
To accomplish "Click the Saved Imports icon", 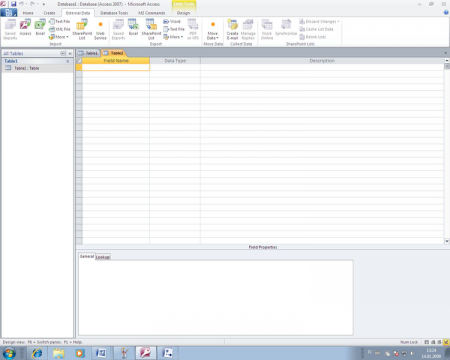I will (10, 29).
